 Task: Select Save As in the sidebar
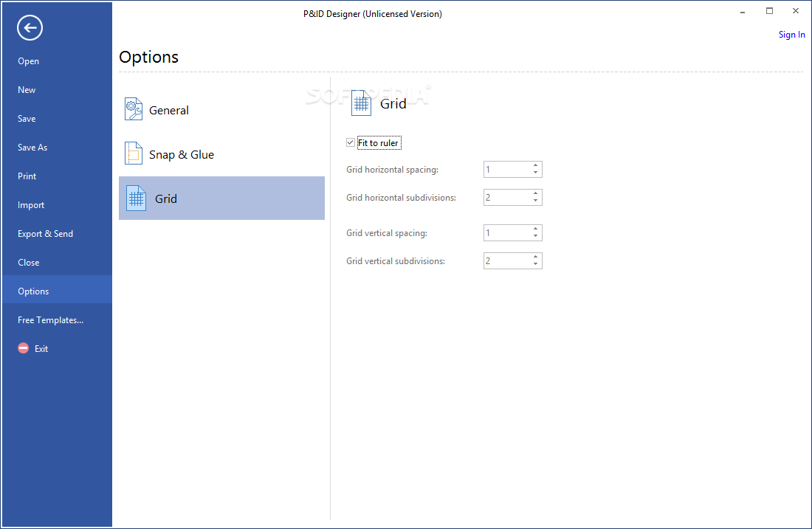57,148
